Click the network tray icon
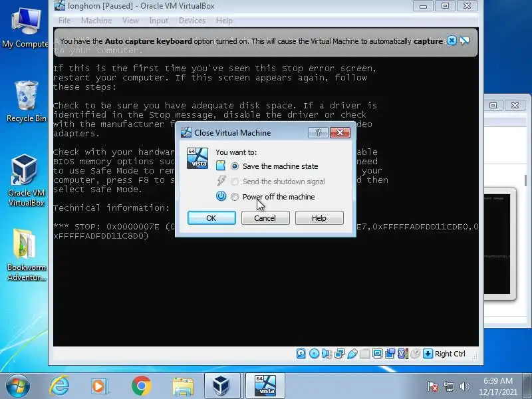Screen dimensions: 532x399 (449, 386)
